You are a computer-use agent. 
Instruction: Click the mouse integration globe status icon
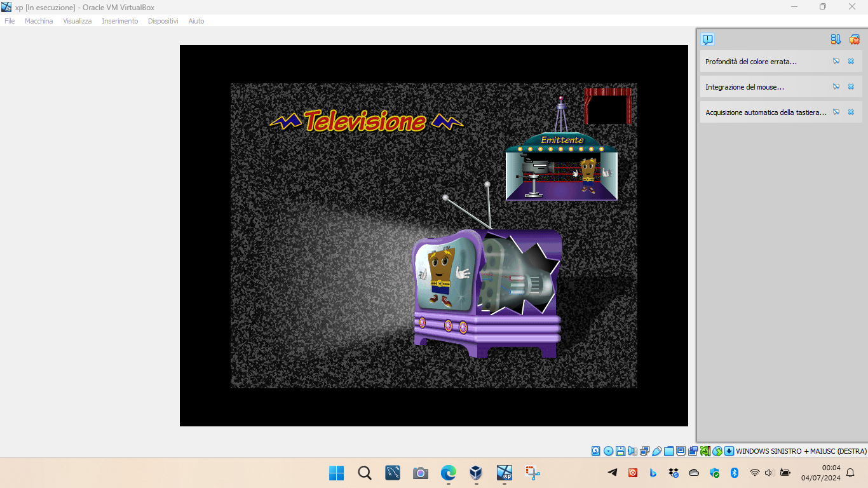[x=717, y=451]
